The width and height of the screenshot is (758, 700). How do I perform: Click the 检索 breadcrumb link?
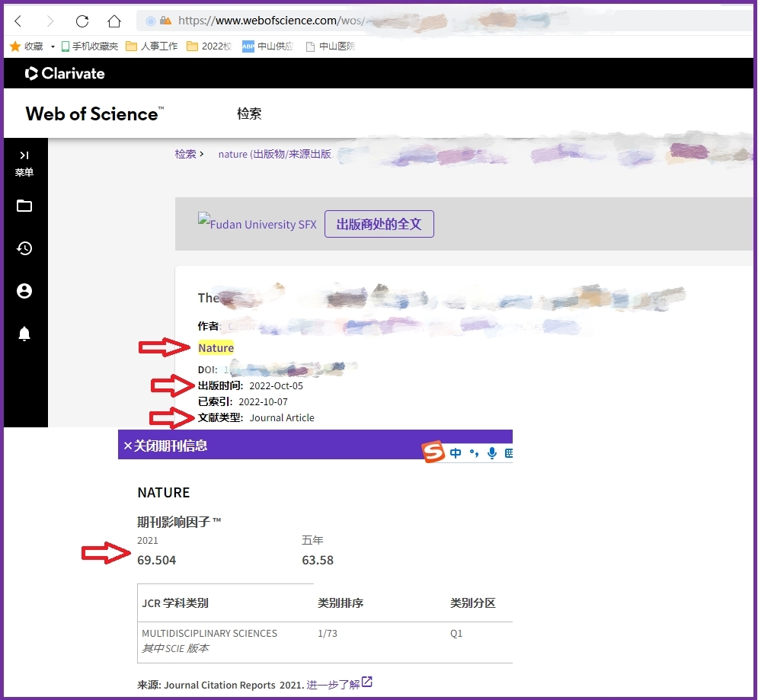(185, 154)
